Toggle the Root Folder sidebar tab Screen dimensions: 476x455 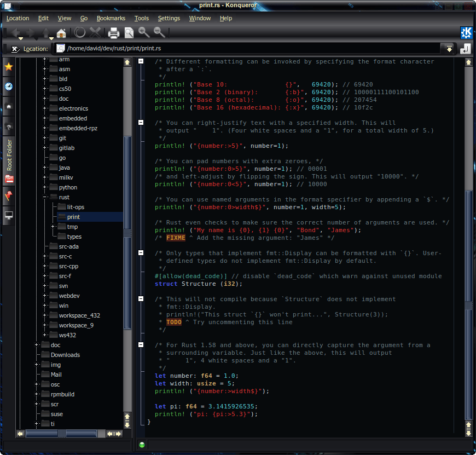click(x=9, y=161)
